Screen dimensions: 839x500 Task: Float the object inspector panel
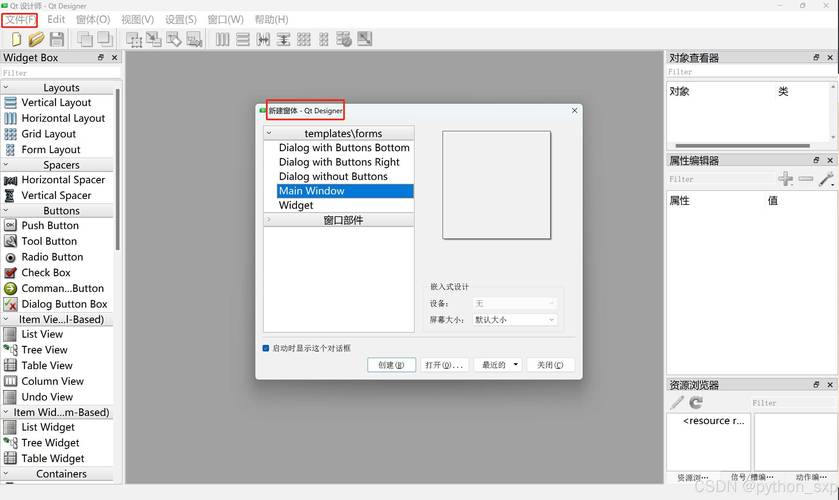pos(816,57)
